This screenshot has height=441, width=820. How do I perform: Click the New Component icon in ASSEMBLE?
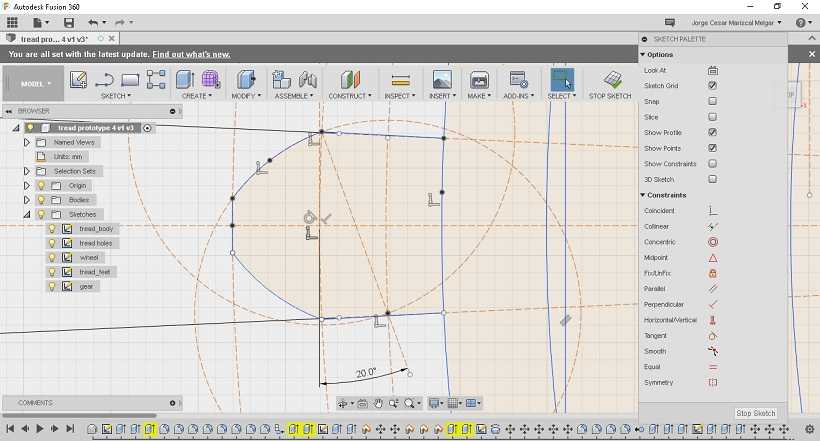(x=281, y=80)
